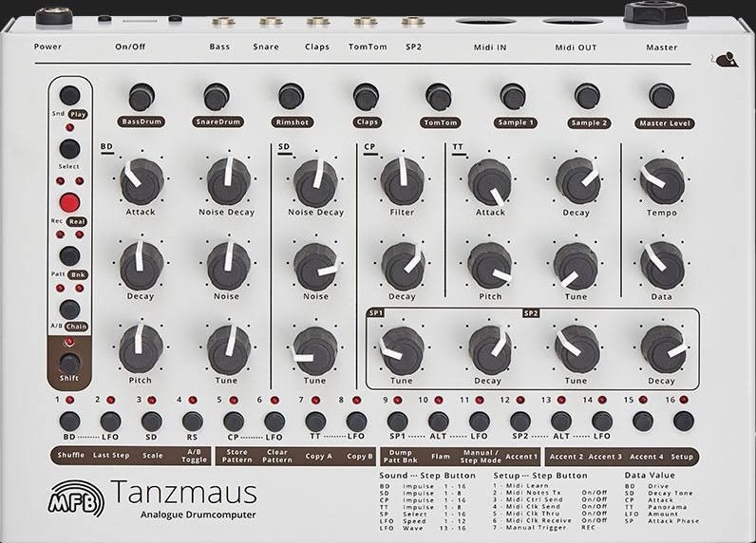
Task: Adjust the SnareDrum level knob
Action: coord(216,97)
